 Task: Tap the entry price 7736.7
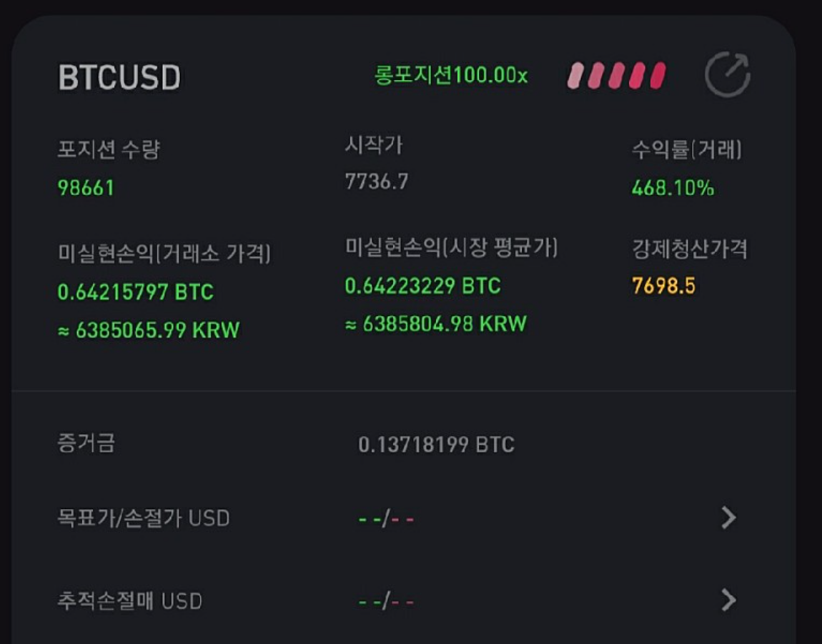pos(377,182)
